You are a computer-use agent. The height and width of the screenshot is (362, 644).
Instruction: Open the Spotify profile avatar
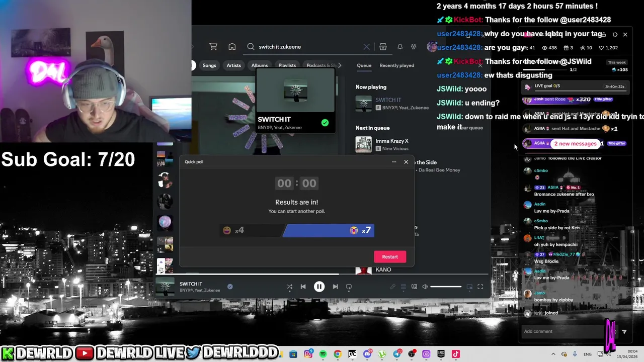432,47
